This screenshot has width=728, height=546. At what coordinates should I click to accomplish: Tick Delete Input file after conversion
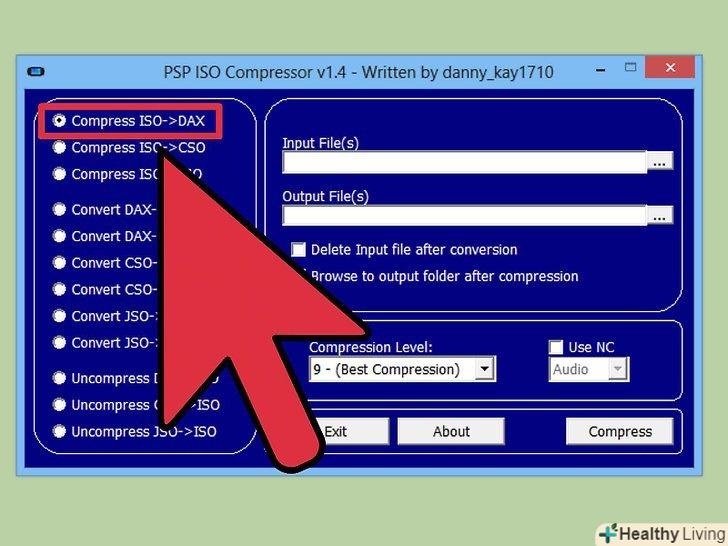tap(299, 249)
